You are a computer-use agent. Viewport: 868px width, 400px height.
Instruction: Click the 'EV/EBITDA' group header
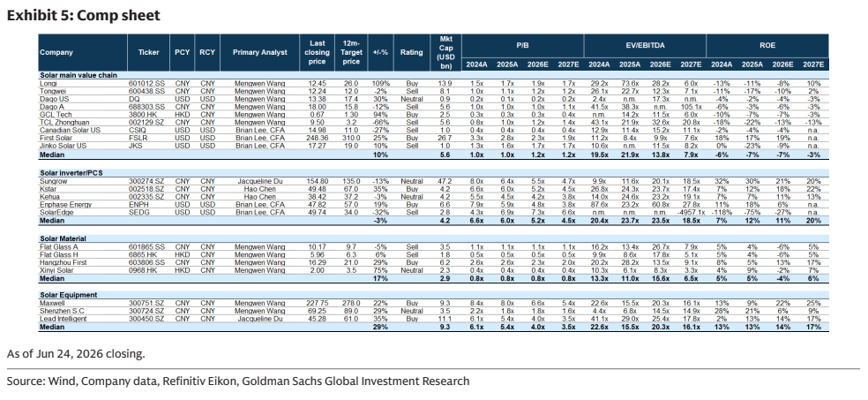tap(645, 45)
